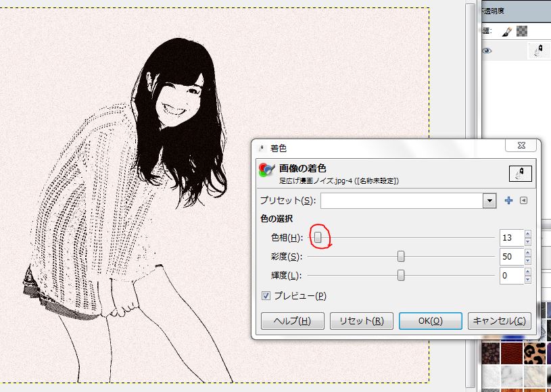Click the plus icon to save a new preset
Viewport: 551px width, 392px height.
pyautogui.click(x=508, y=201)
